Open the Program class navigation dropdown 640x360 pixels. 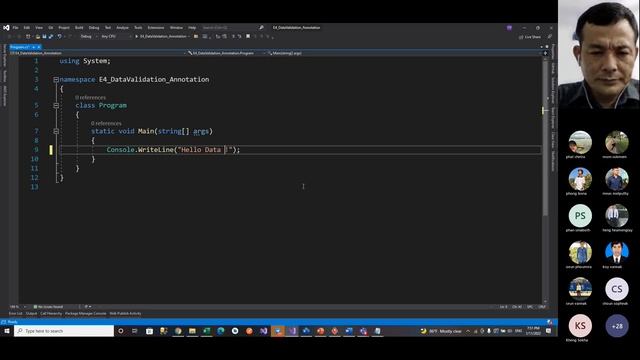(226, 53)
